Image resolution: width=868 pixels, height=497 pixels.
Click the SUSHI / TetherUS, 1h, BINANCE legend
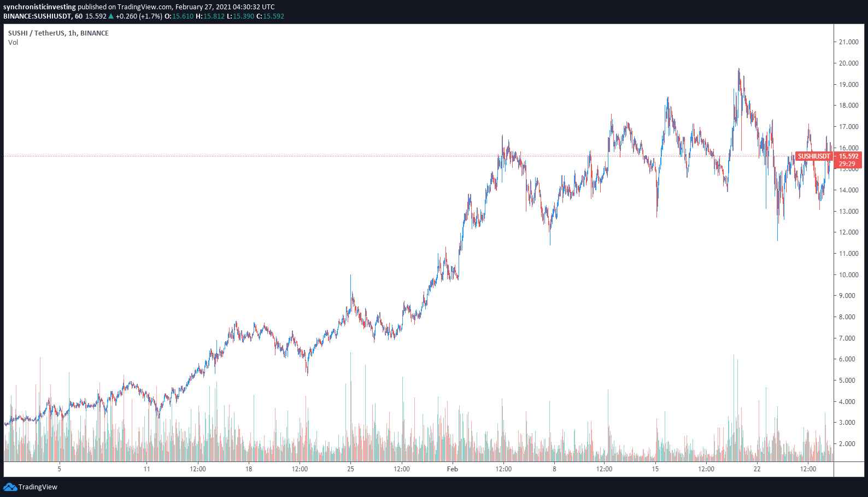coord(58,33)
